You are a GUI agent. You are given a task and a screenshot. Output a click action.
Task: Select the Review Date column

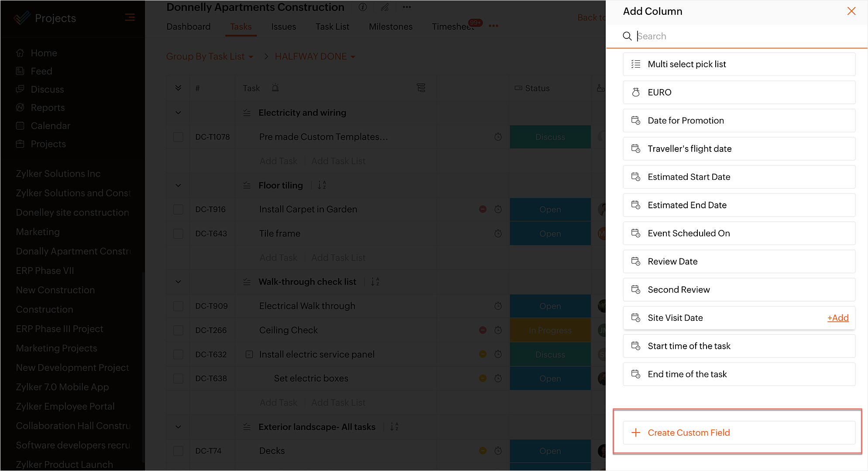(x=739, y=261)
